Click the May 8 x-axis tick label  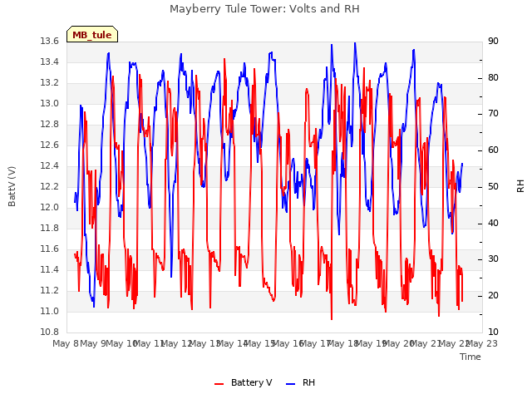point(66,343)
